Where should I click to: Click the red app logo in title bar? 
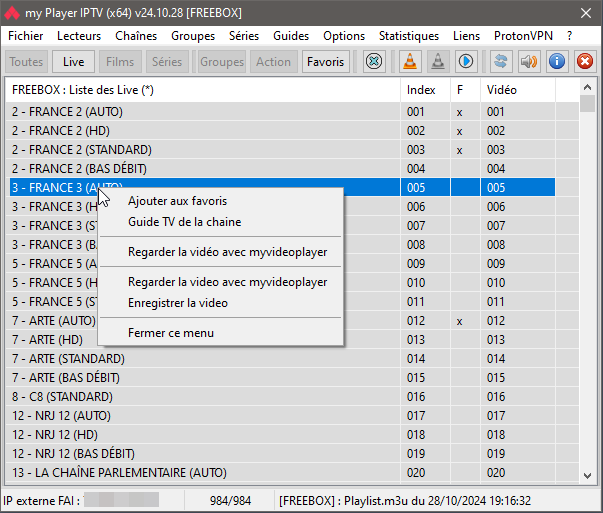click(12, 13)
